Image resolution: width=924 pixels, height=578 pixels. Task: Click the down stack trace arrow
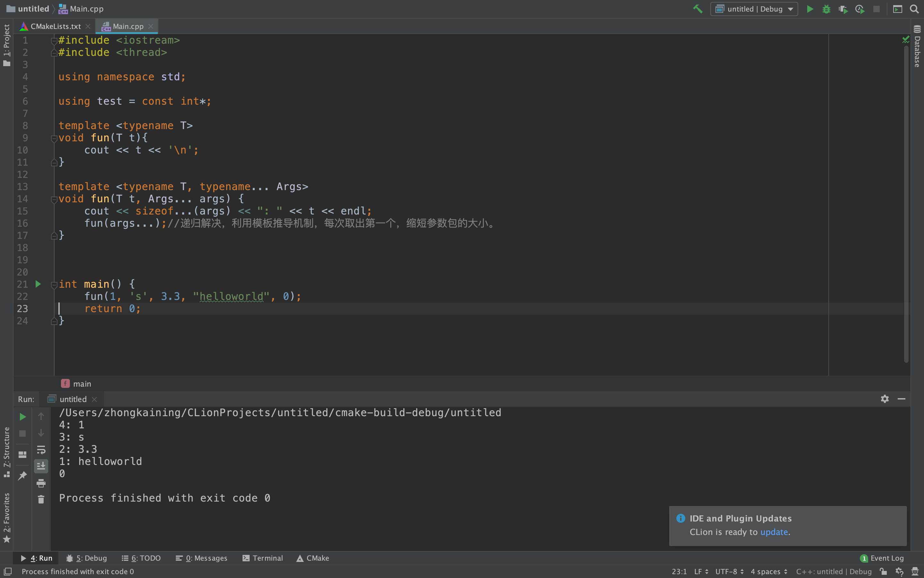pyautogui.click(x=41, y=433)
